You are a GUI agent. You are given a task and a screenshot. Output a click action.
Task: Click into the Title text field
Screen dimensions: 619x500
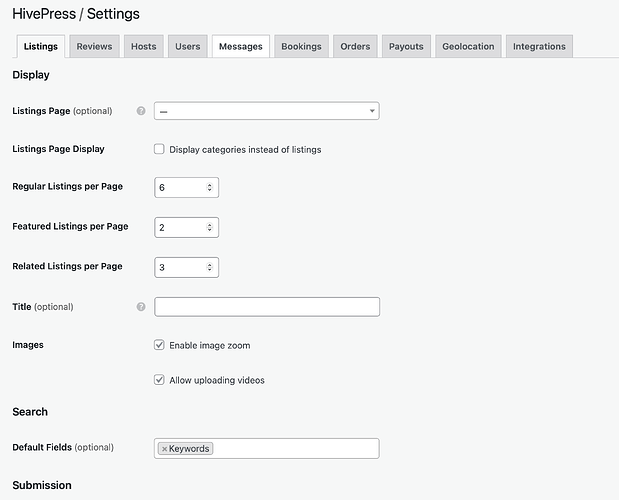(x=267, y=307)
